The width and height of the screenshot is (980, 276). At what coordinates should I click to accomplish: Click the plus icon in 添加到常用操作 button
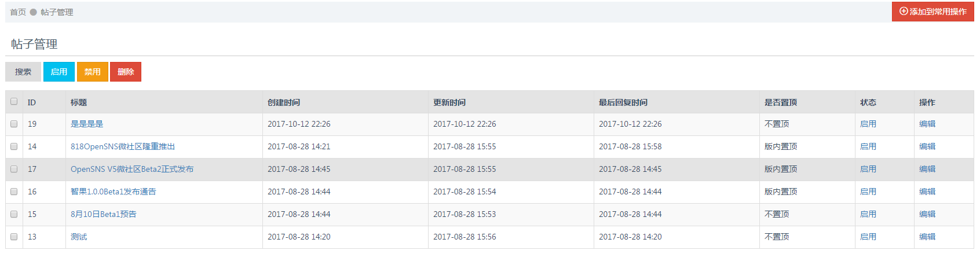pyautogui.click(x=904, y=12)
